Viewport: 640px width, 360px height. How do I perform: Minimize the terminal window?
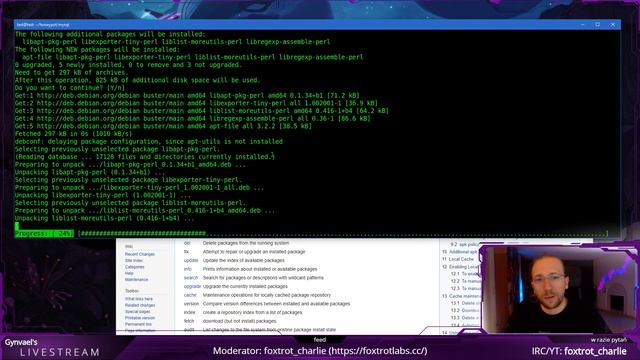pos(583,24)
